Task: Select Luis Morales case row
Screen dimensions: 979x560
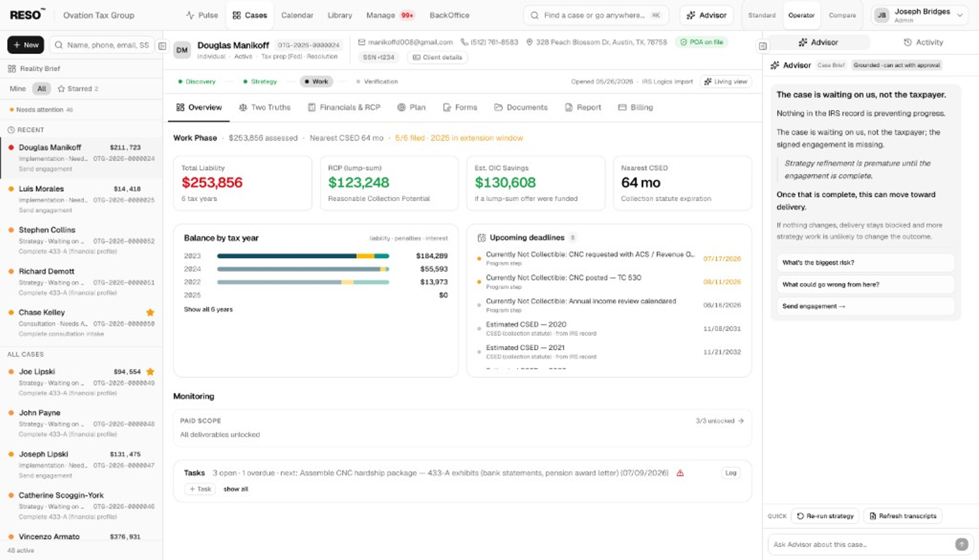Action: pos(81,199)
